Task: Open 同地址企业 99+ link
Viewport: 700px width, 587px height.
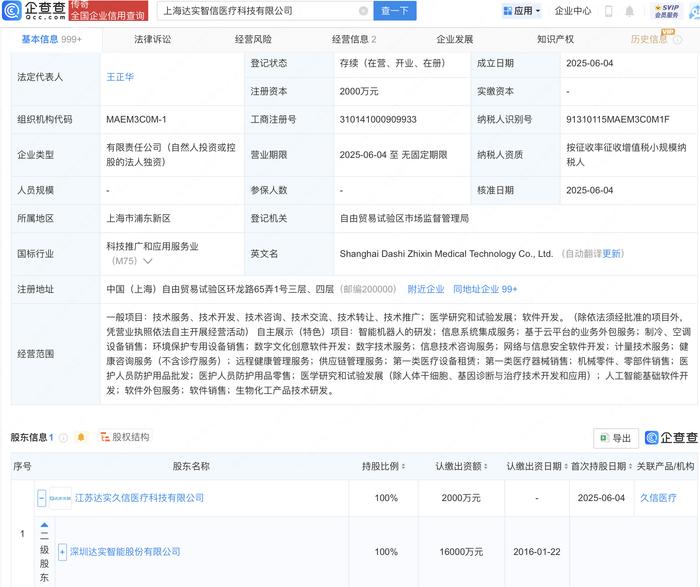Action: click(485, 289)
